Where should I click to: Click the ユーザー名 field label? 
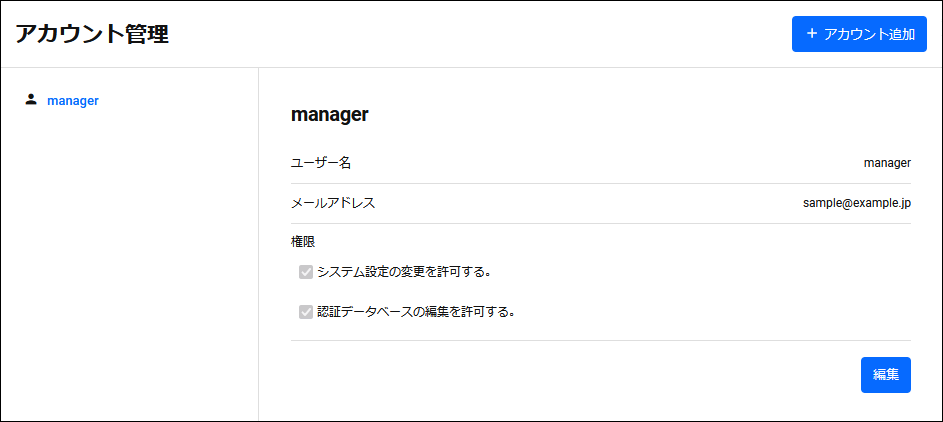(x=321, y=163)
